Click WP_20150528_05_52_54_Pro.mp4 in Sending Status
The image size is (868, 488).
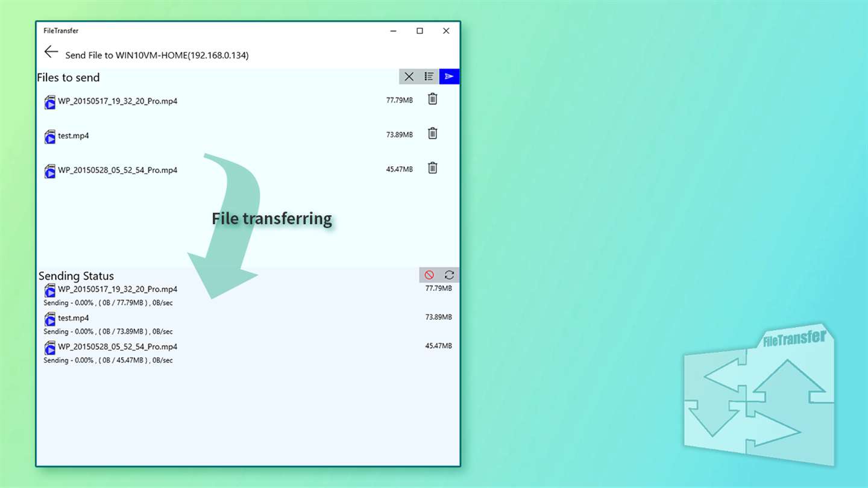118,346
